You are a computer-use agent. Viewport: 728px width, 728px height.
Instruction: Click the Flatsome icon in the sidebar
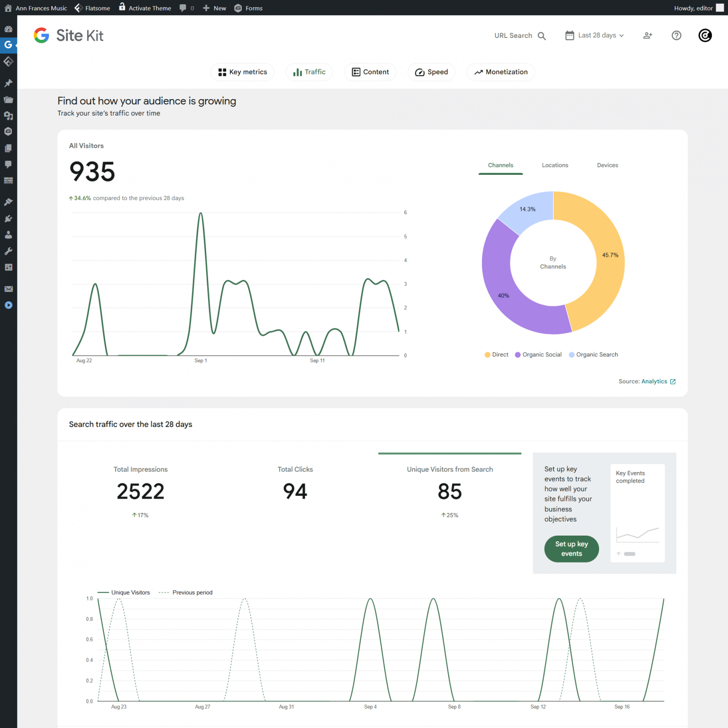[x=8, y=62]
